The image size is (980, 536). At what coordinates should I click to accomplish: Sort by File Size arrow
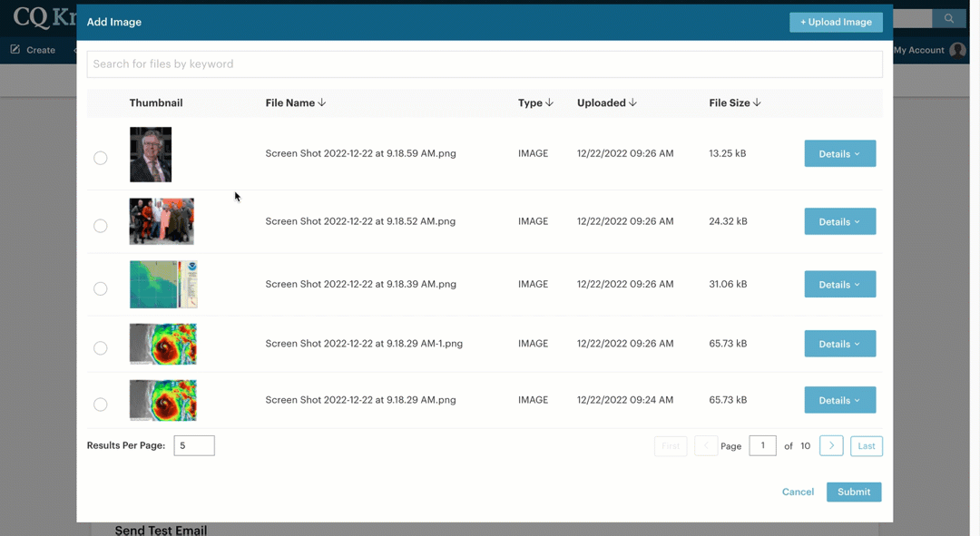pos(757,103)
